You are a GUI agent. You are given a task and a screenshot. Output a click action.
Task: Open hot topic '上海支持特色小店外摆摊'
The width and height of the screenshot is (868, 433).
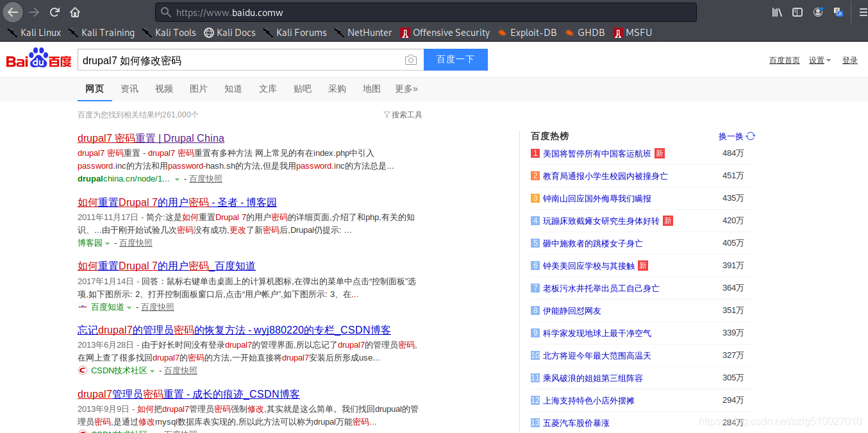click(588, 400)
